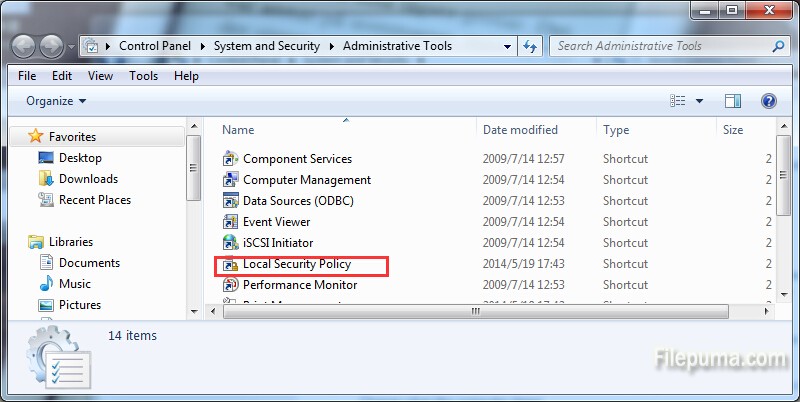Click the Back navigation button
This screenshot has height=402, width=800.
pos(24,46)
